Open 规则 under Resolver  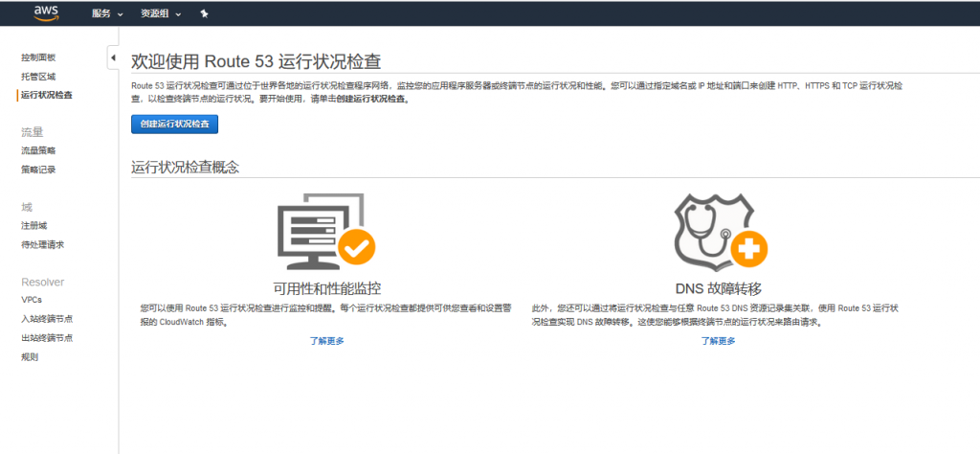pyautogui.click(x=30, y=357)
